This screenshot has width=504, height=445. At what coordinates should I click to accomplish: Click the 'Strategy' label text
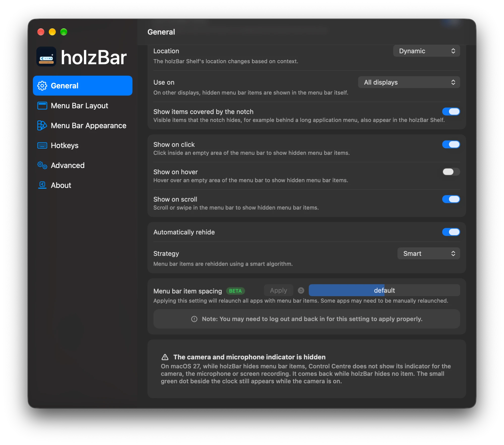click(166, 253)
